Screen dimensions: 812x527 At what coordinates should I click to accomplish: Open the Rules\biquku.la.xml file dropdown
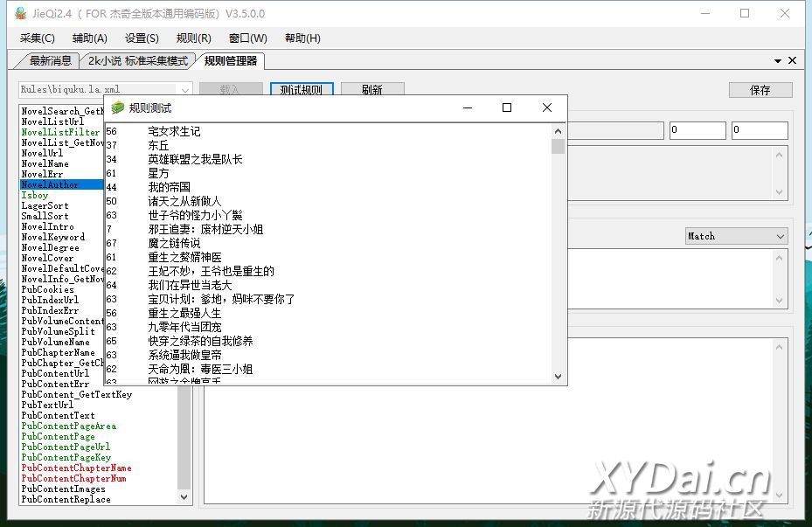(x=184, y=89)
